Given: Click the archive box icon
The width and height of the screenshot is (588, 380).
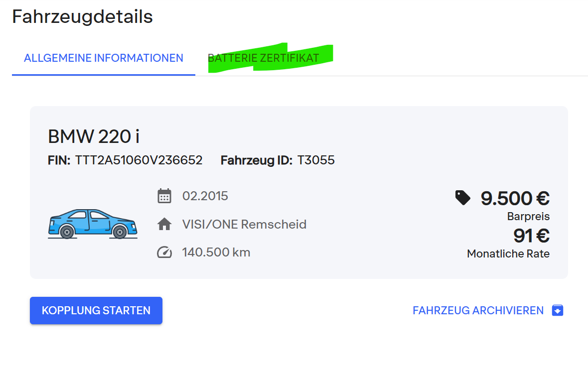Looking at the screenshot, I should (558, 311).
